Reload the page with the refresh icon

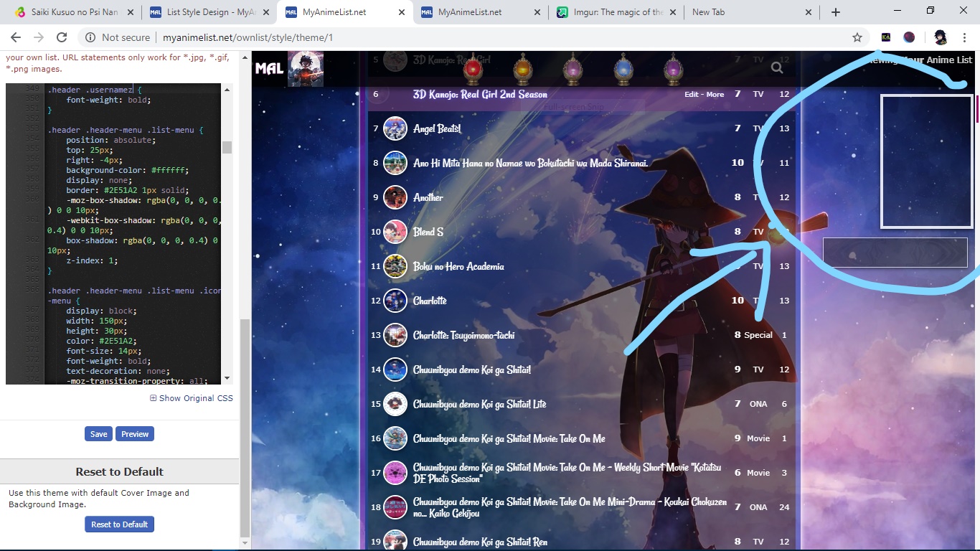click(x=62, y=37)
